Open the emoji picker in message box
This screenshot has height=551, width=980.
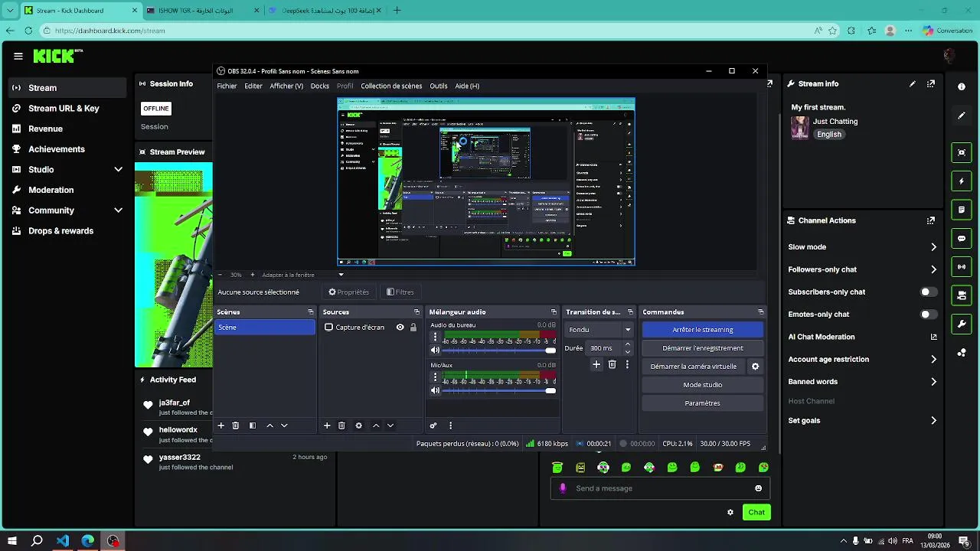coord(759,488)
